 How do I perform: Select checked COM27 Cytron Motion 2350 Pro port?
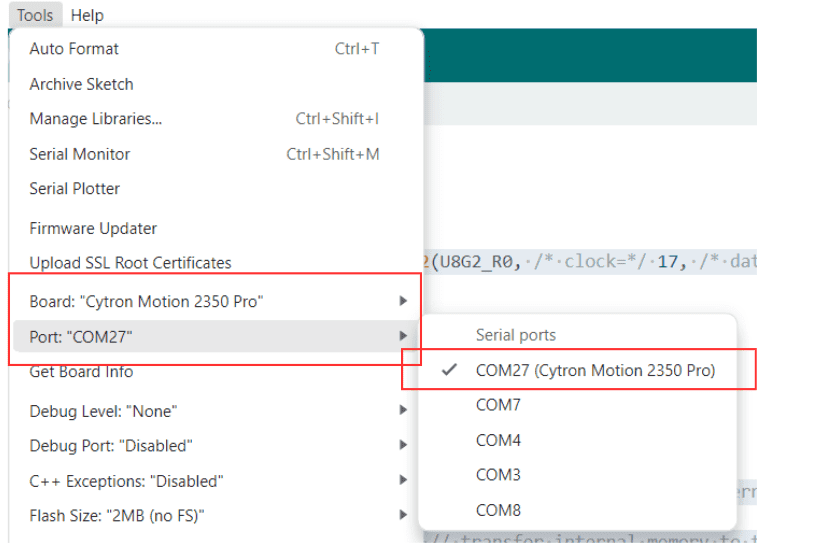pyautogui.click(x=595, y=370)
